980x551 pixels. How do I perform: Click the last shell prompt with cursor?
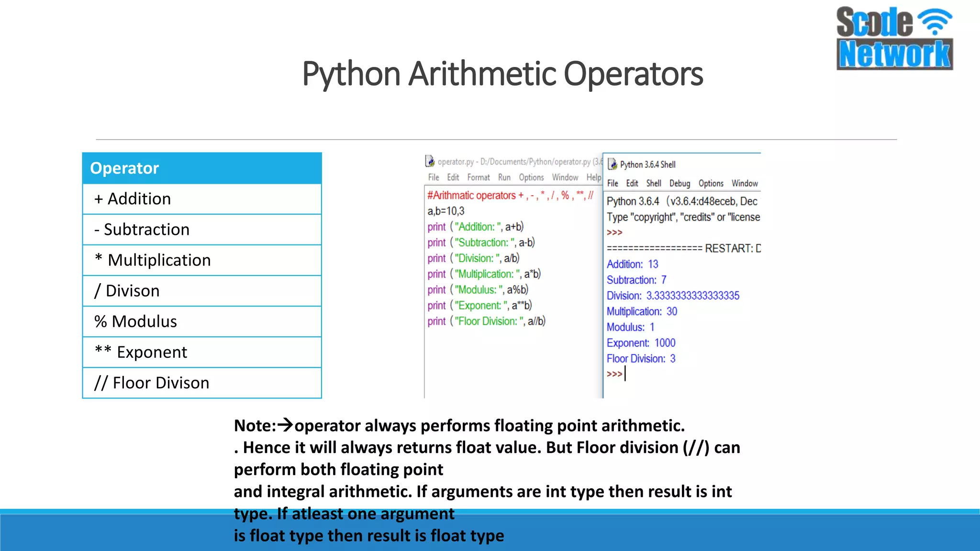(x=616, y=374)
